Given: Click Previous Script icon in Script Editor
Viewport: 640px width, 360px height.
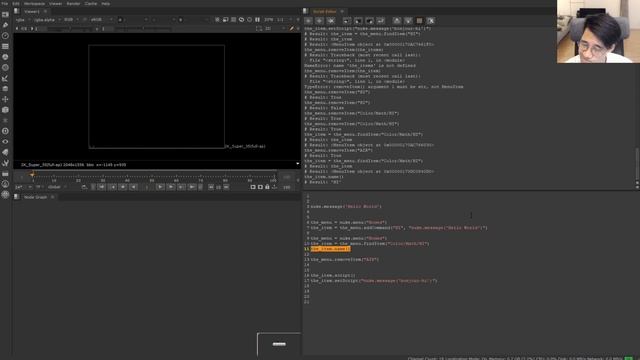Looking at the screenshot, I should click(x=309, y=20).
